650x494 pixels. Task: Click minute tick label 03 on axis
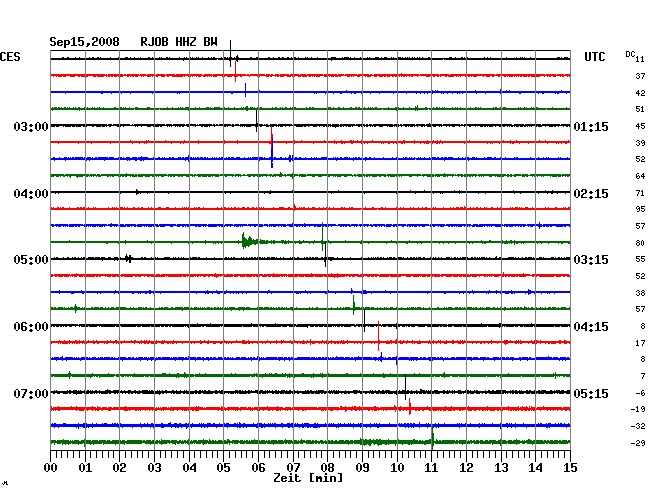point(155,468)
